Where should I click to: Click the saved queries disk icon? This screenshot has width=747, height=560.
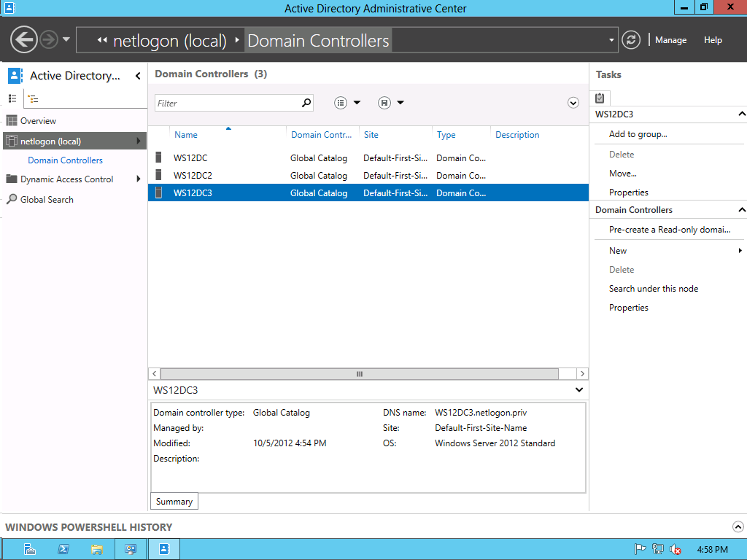pyautogui.click(x=384, y=103)
